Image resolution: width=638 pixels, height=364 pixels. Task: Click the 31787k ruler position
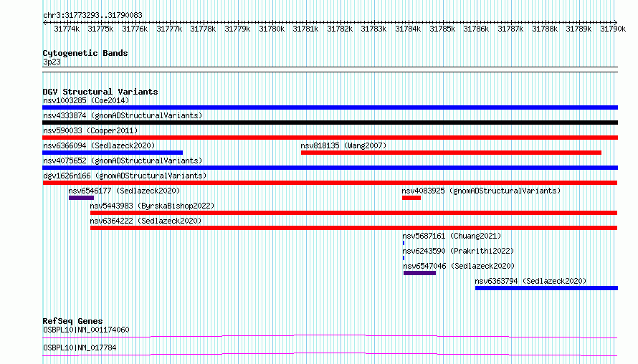point(510,29)
